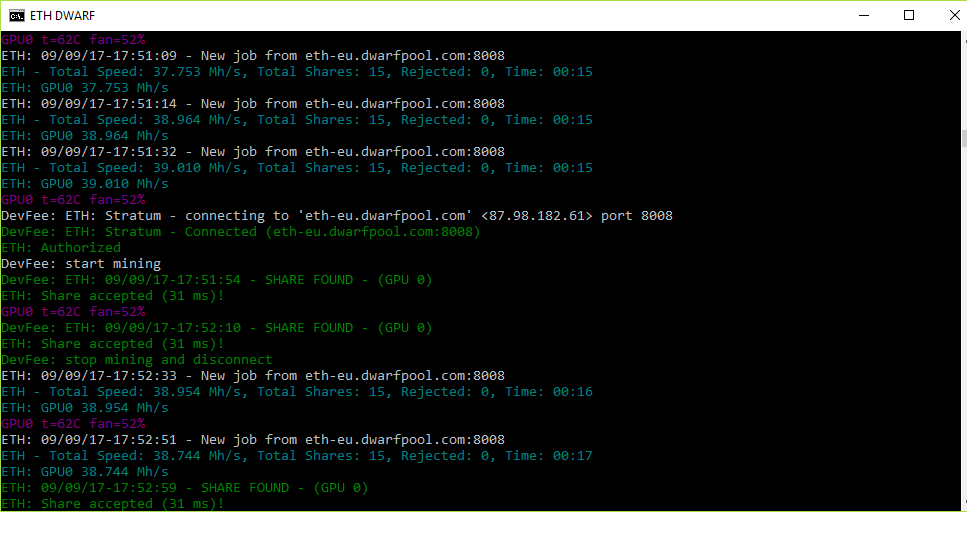Image resolution: width=967 pixels, height=544 pixels.
Task: Click the Stratum connecting to 87.98.182.61 line
Action: [337, 216]
